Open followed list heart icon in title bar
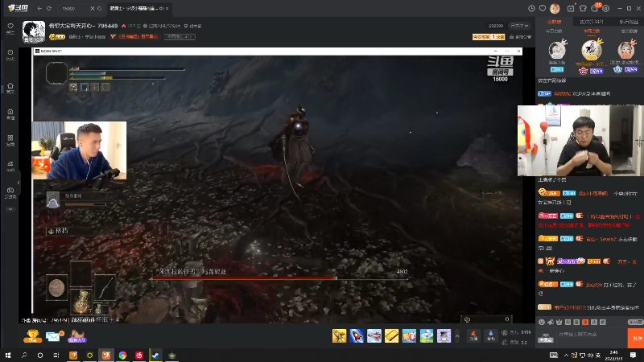This screenshot has width=644, height=362. 543,8
